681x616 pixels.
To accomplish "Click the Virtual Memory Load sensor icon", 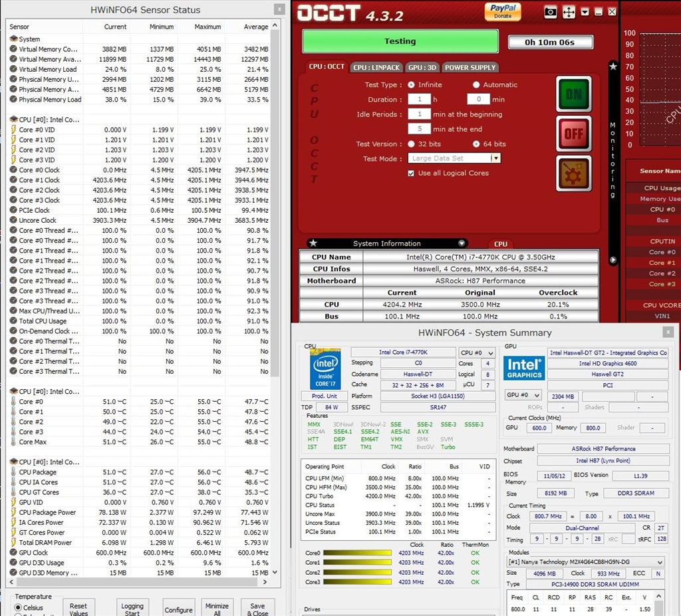I will (x=13, y=69).
